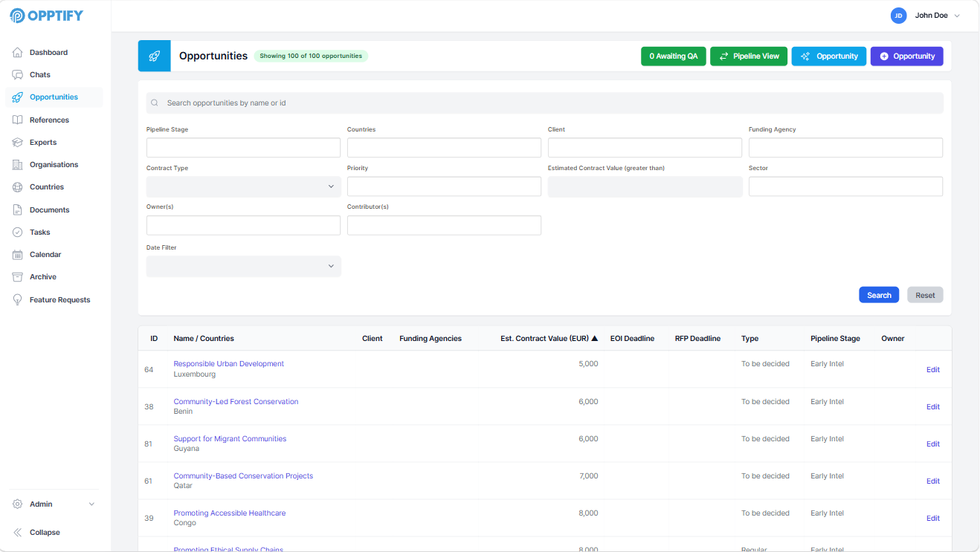980x552 pixels.
Task: Click the Chats speech bubble icon
Action: (x=18, y=75)
